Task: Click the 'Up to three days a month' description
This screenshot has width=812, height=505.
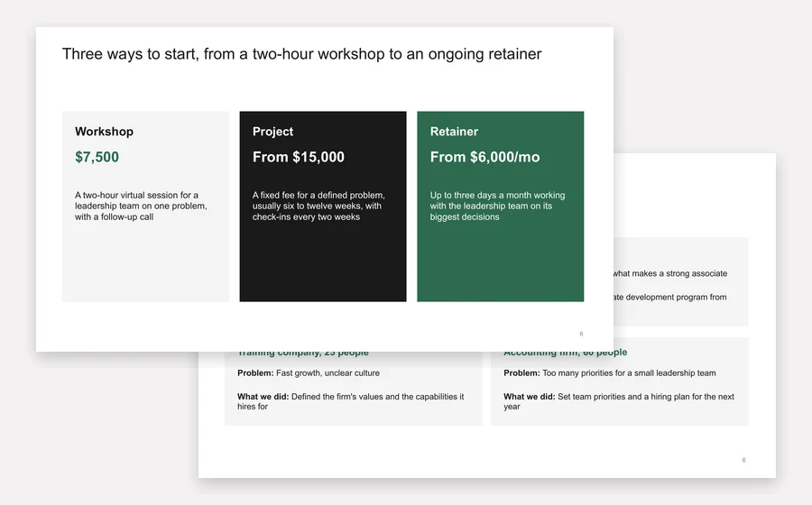Action: click(497, 206)
